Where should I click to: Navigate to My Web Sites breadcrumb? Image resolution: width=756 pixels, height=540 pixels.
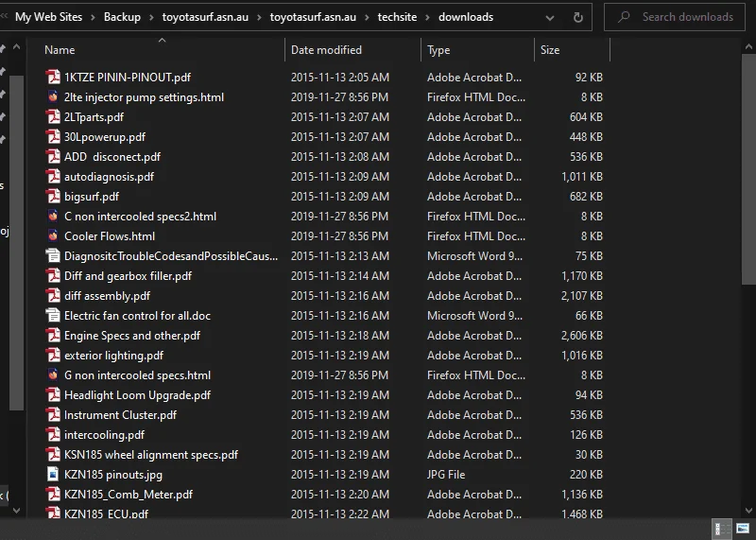(49, 17)
